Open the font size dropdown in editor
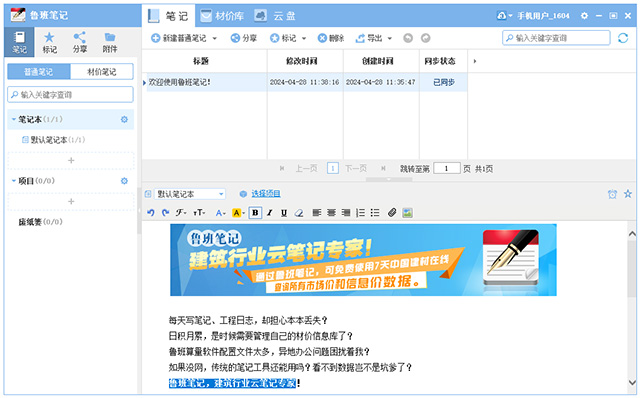Image resolution: width=640 pixels, height=398 pixels. [199, 213]
